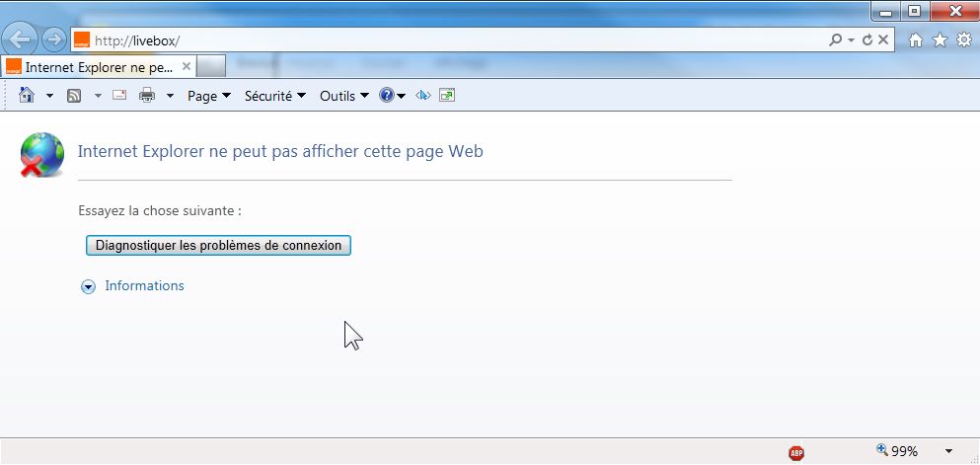Click Diagnostiquer les problèmes de connexion button
980x465 pixels.
[x=218, y=245]
